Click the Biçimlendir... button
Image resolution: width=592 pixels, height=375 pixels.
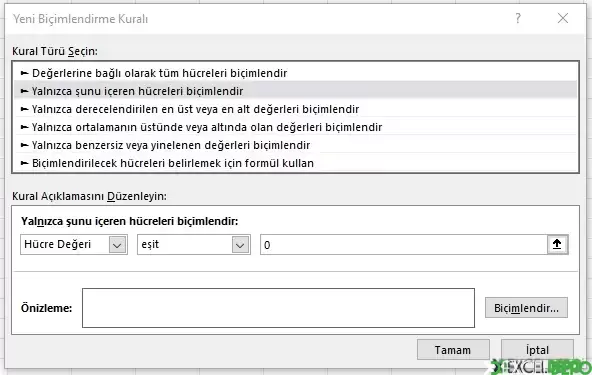click(x=526, y=308)
